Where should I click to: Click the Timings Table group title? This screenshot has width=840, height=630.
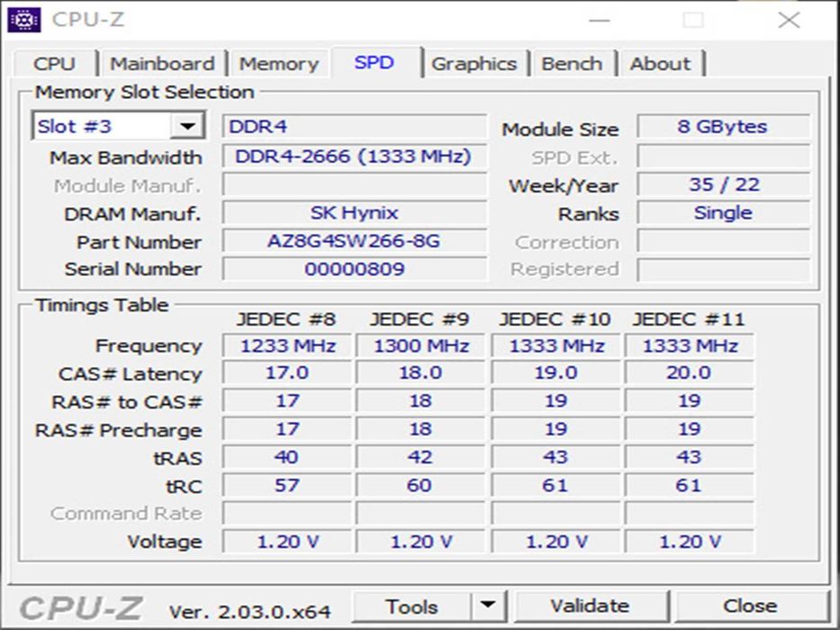click(102, 305)
